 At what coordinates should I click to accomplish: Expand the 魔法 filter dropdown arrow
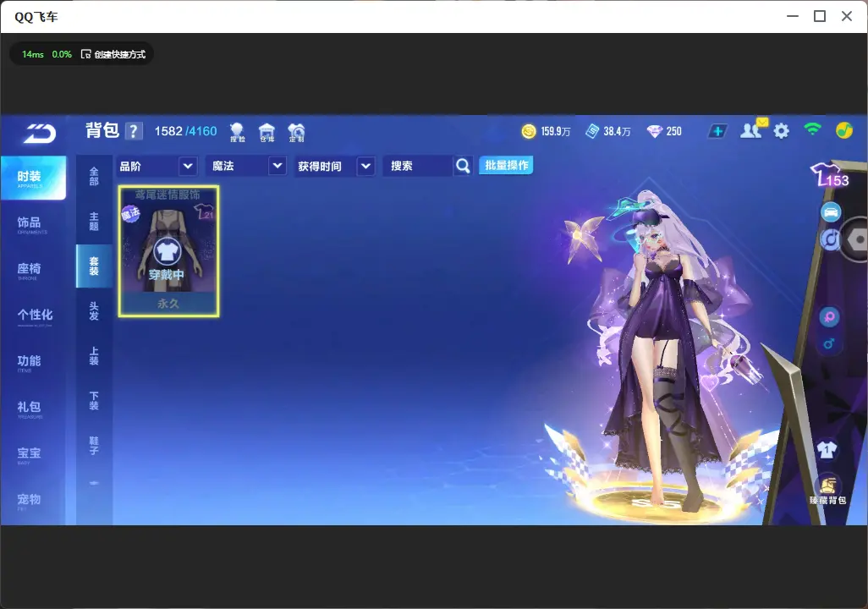tap(277, 166)
